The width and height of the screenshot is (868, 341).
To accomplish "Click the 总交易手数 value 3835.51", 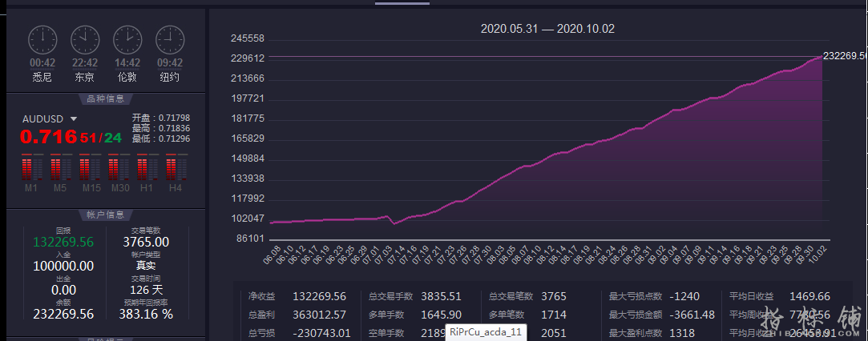I will coord(441,297).
